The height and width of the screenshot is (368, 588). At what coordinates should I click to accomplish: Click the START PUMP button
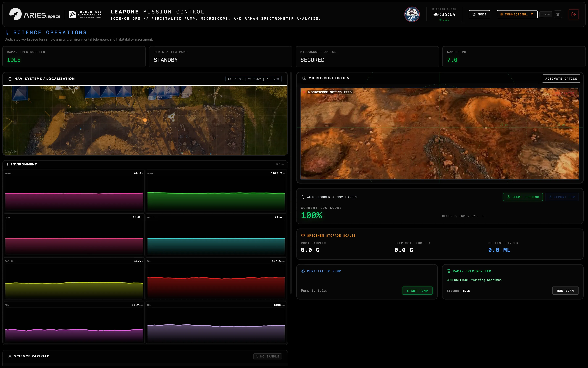(x=417, y=291)
